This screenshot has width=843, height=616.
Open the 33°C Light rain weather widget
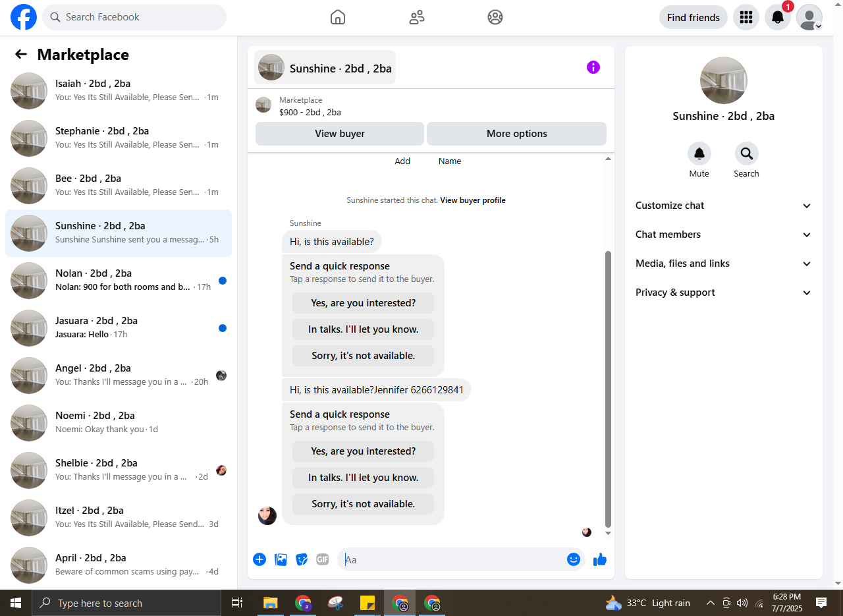pyautogui.click(x=648, y=603)
